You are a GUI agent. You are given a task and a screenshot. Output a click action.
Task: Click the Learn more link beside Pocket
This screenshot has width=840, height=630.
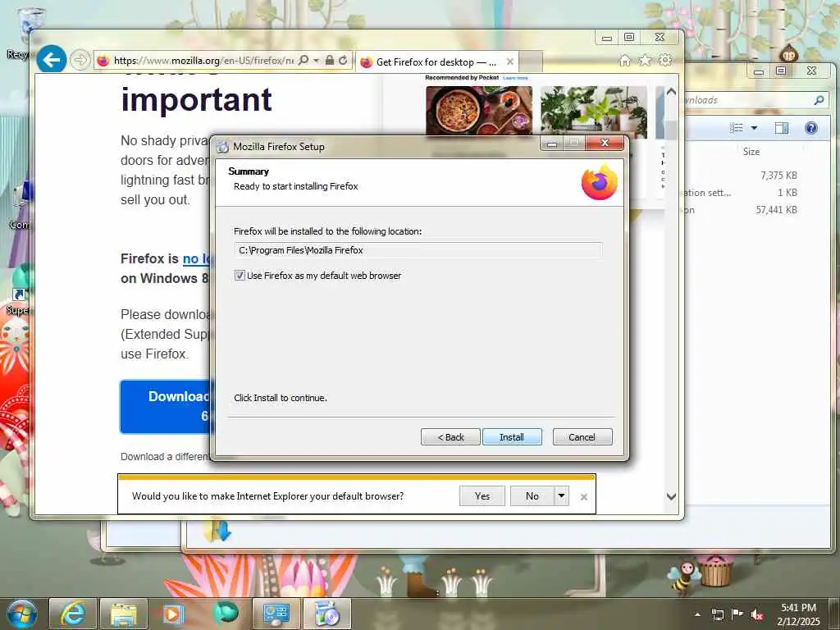515,78
